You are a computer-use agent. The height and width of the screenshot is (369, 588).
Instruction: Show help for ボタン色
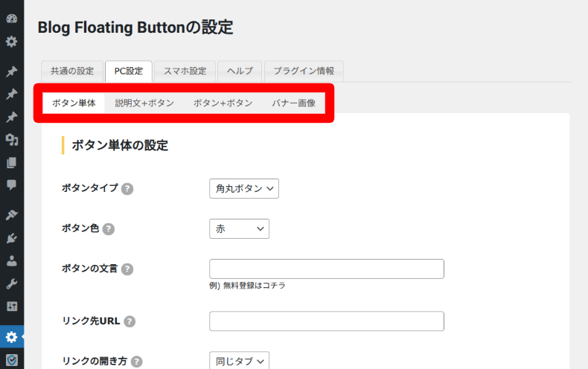coord(109,228)
